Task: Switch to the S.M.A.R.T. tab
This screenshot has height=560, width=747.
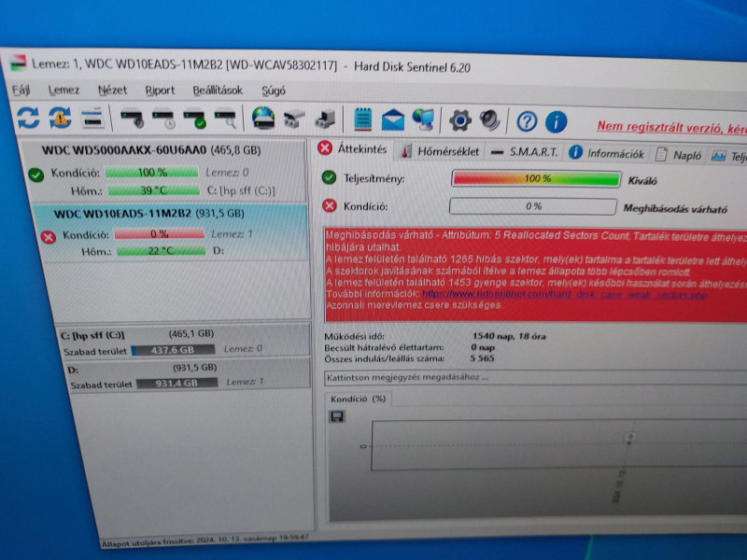Action: click(x=524, y=152)
